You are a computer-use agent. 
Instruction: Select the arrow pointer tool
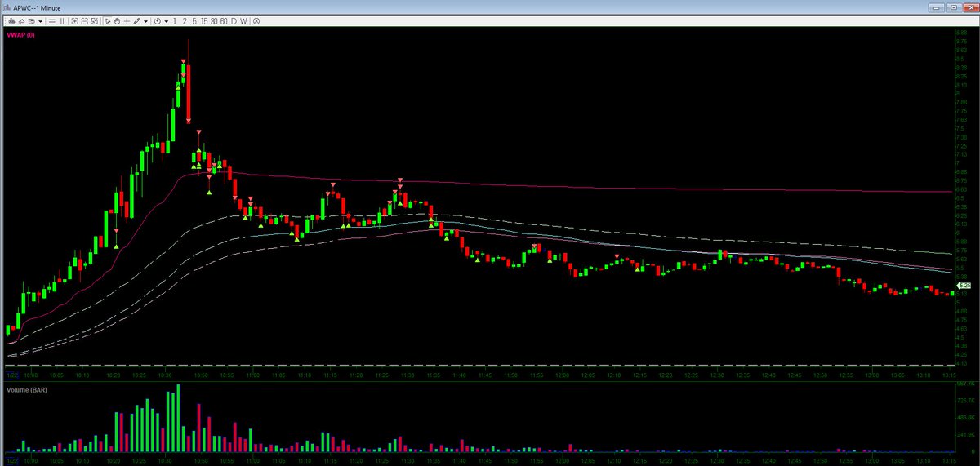pyautogui.click(x=108, y=21)
